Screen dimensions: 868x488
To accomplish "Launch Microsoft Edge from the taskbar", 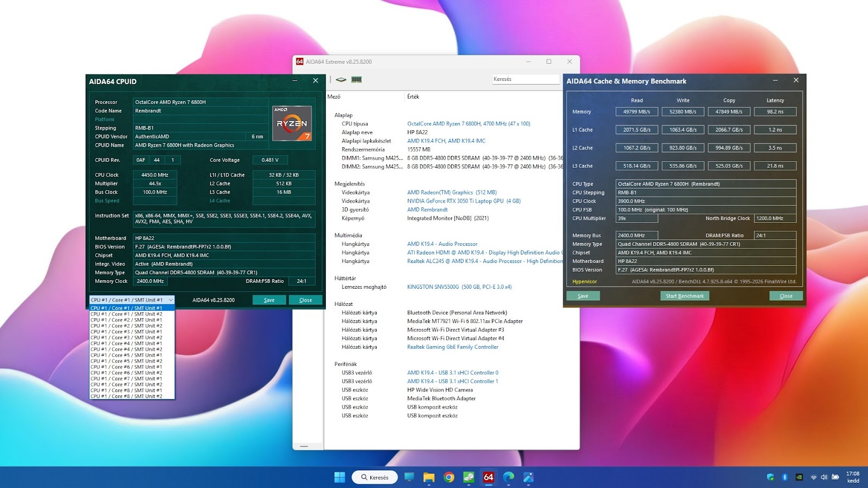I will click(508, 477).
